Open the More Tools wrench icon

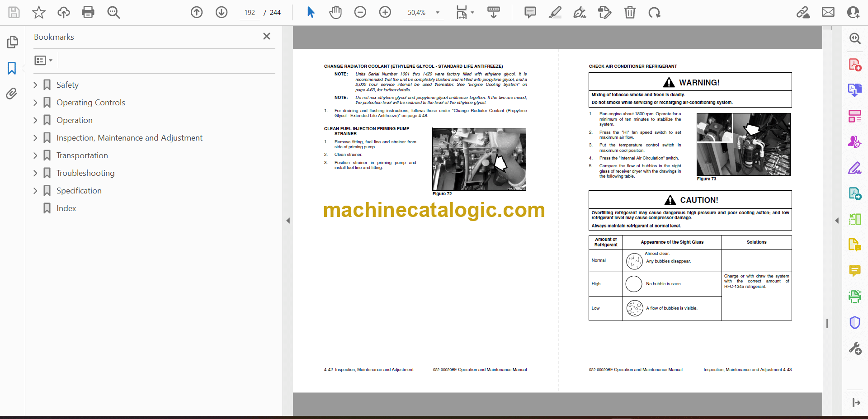point(855,348)
